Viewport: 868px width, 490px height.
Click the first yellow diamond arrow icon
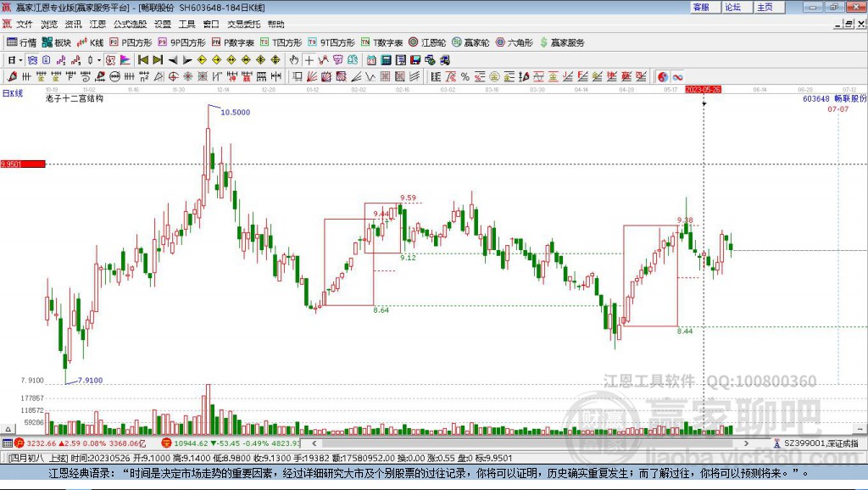[202, 60]
